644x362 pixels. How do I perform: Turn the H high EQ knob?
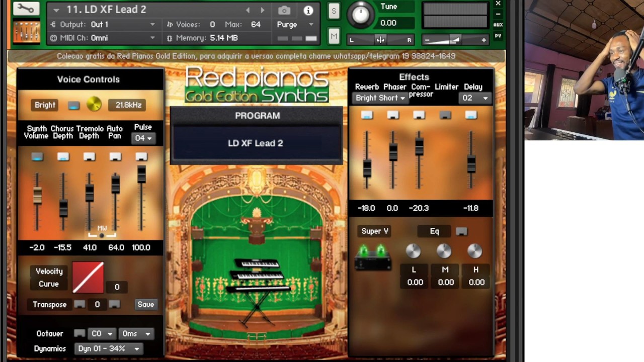(474, 251)
